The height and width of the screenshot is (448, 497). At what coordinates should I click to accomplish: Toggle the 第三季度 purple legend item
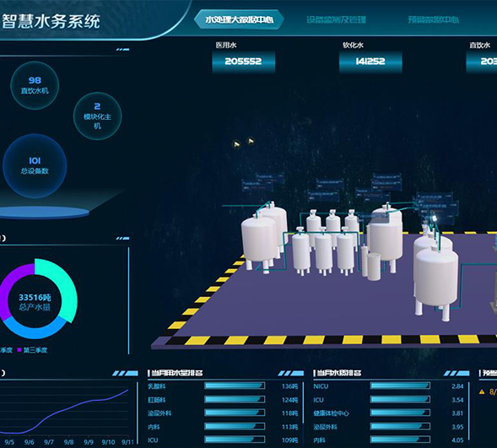tap(32, 350)
